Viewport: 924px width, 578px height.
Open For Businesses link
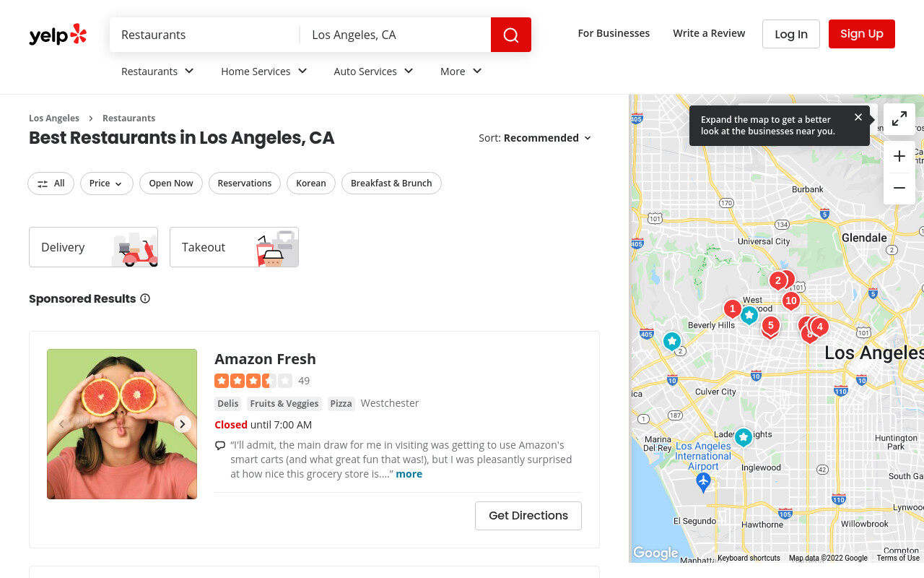point(614,33)
